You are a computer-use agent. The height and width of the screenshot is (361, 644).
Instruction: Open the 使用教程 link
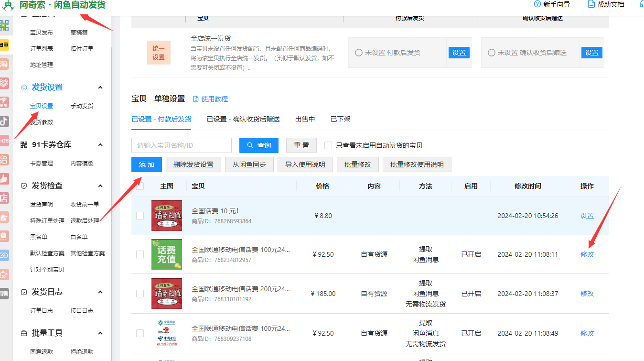pyautogui.click(x=210, y=99)
